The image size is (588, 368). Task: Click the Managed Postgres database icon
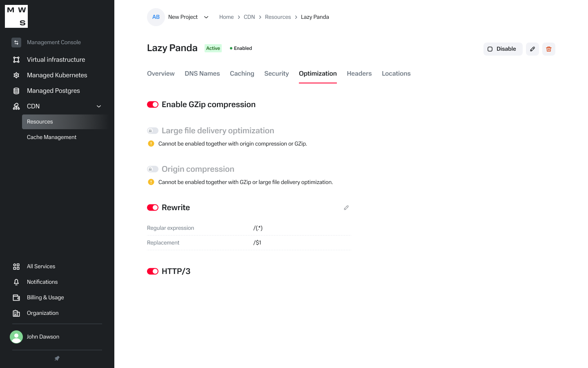click(16, 91)
